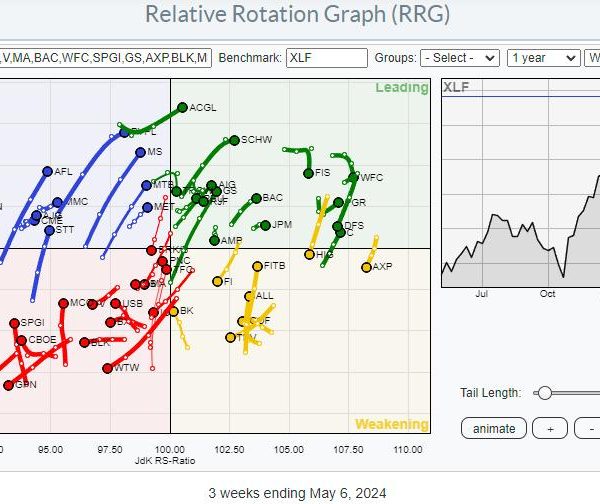Select the SPGI data point

tap(15, 323)
